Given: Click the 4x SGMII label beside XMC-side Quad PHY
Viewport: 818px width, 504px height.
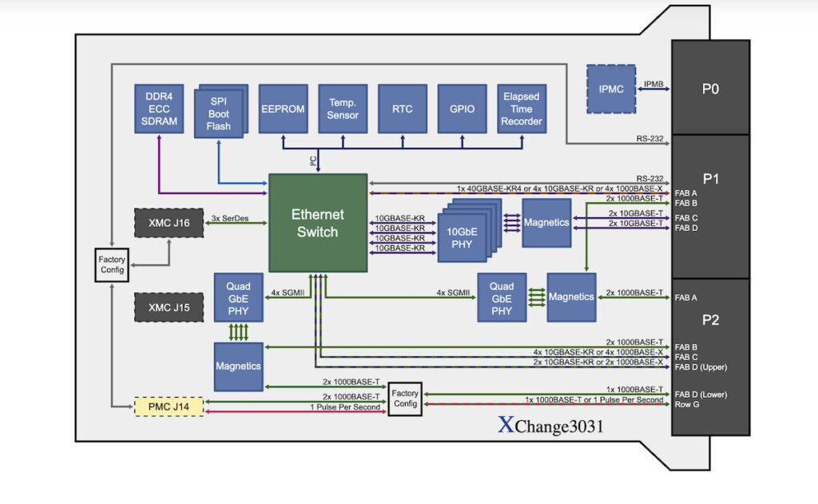Looking at the screenshot, I should coord(288,292).
